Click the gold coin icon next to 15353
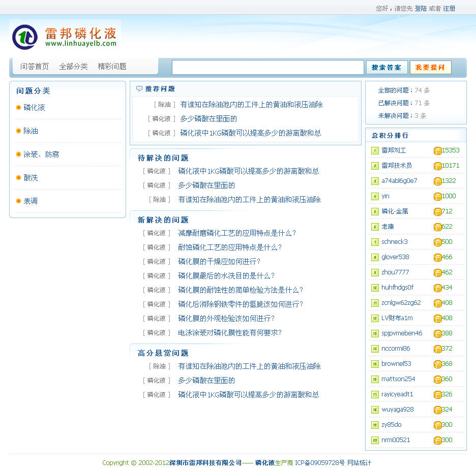Viewport: 476px width, 468px height. [x=437, y=150]
